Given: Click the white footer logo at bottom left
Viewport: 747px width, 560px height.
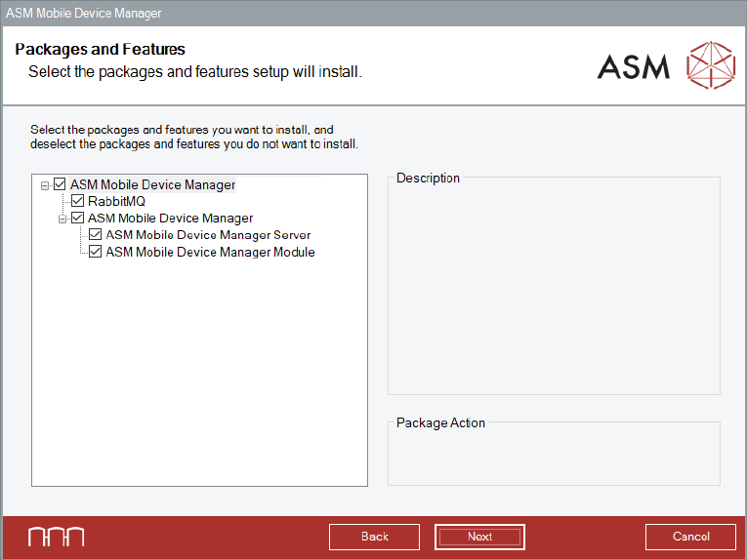Looking at the screenshot, I should (x=56, y=537).
